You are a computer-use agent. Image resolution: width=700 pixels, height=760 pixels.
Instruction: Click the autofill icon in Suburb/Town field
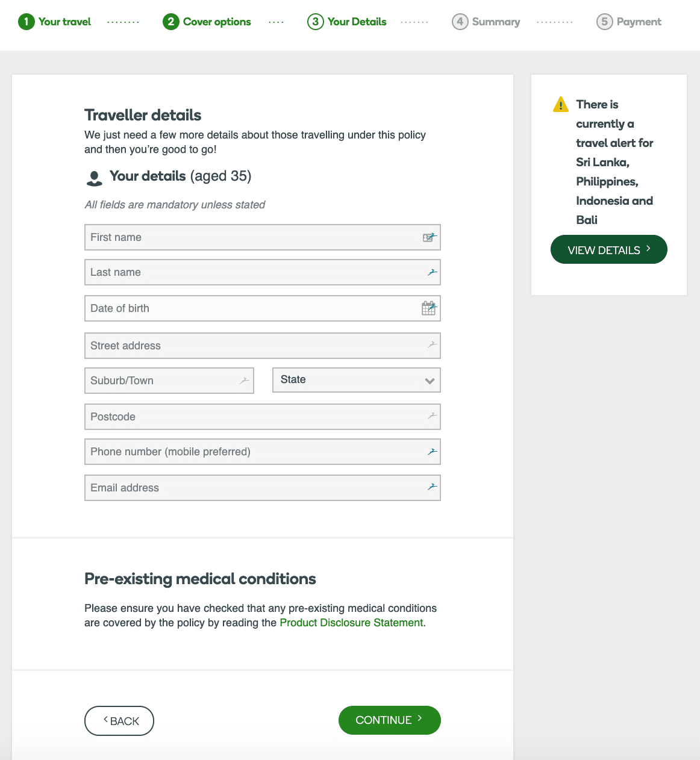click(x=244, y=381)
